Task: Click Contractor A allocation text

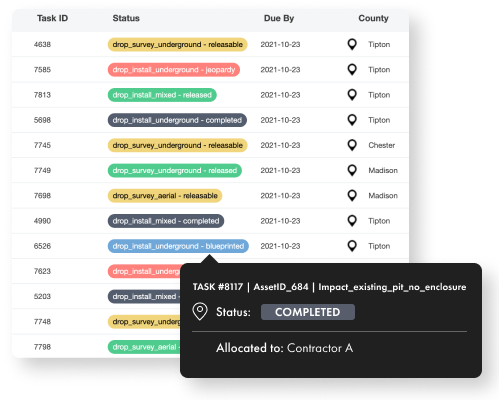Action: point(320,348)
